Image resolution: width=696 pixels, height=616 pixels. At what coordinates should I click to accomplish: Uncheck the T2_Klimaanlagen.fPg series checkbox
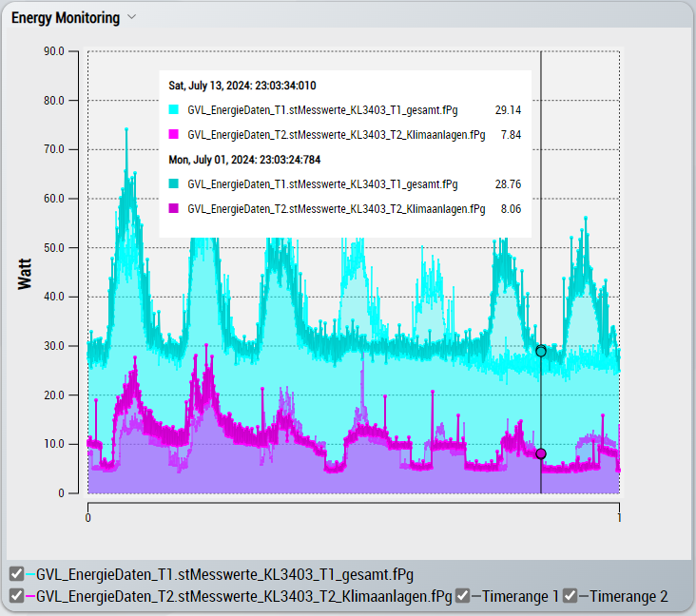[x=16, y=597]
